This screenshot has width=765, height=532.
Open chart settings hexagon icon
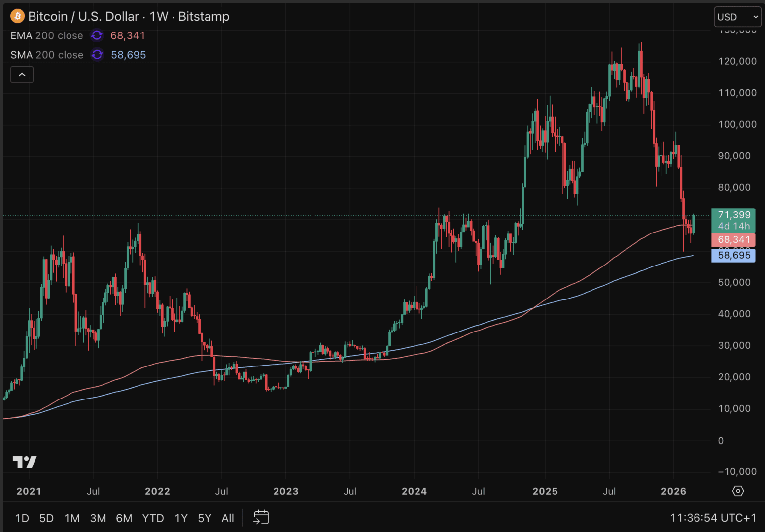[x=738, y=491]
